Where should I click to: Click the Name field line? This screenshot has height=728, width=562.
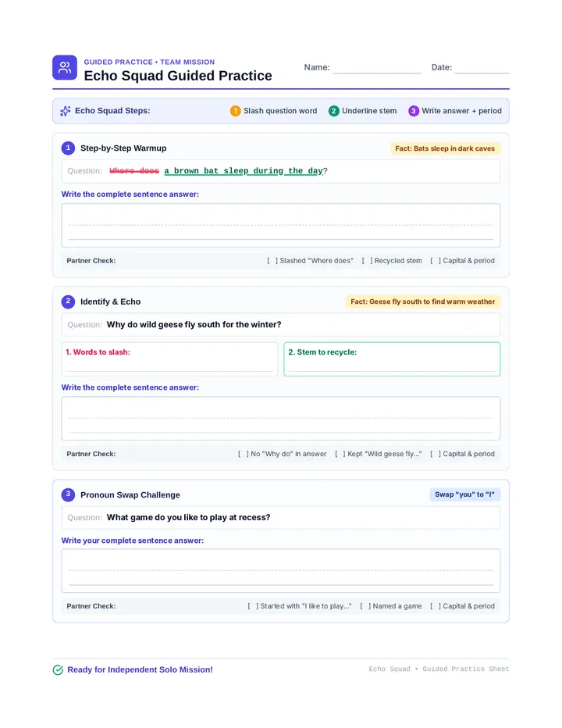tap(376, 68)
